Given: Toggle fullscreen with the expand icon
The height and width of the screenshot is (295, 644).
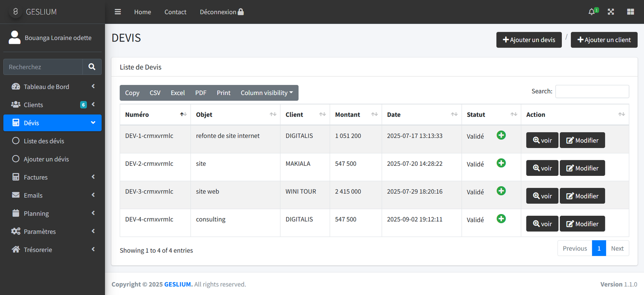Looking at the screenshot, I should 611,12.
